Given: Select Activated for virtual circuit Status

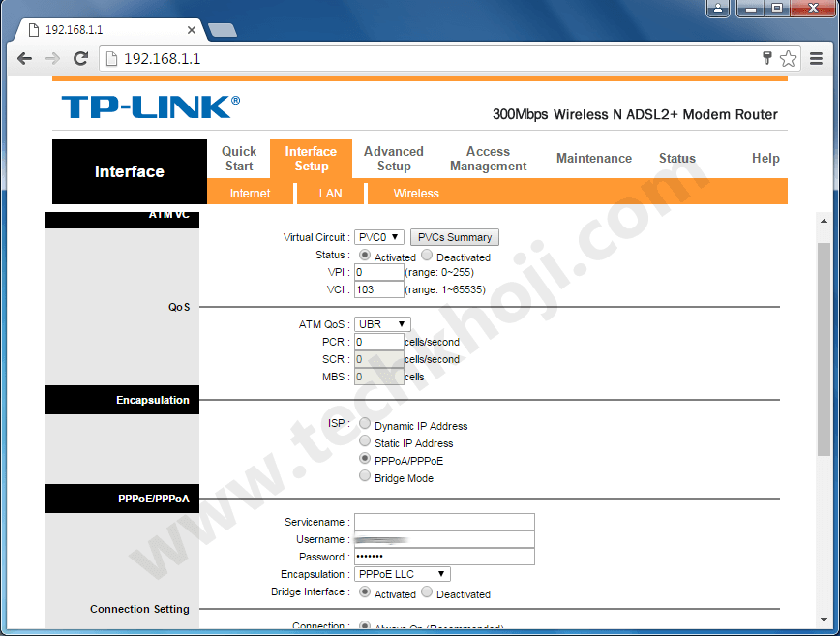Looking at the screenshot, I should pos(365,255).
